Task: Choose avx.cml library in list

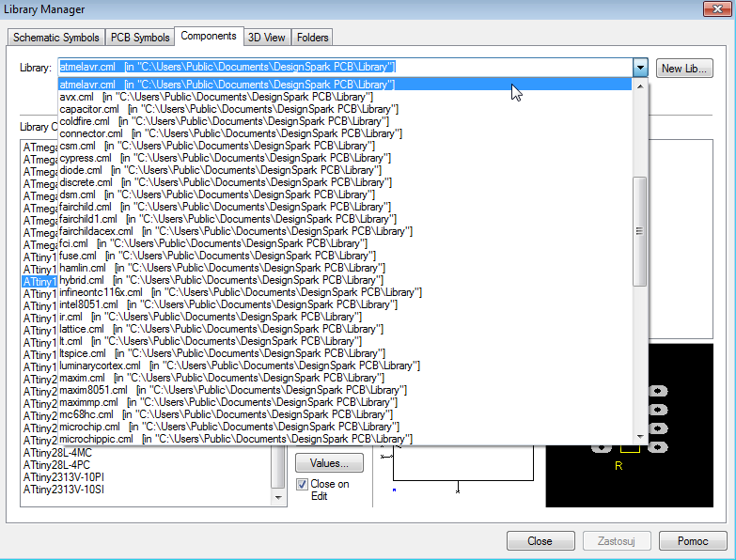Action: tap(345, 97)
